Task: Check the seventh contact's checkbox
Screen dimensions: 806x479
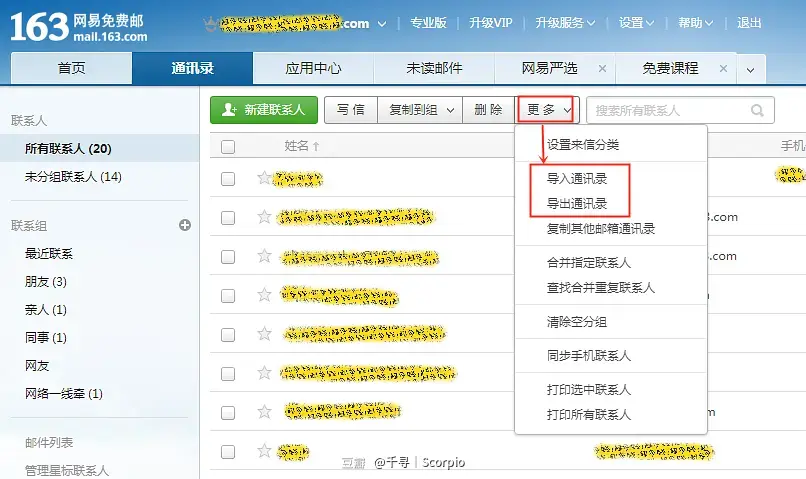Action: tap(228, 413)
